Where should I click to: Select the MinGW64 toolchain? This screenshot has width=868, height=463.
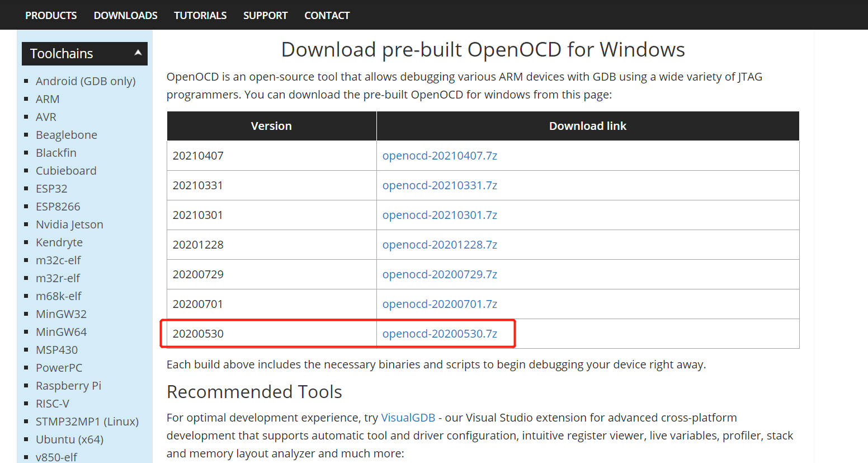pyautogui.click(x=61, y=331)
